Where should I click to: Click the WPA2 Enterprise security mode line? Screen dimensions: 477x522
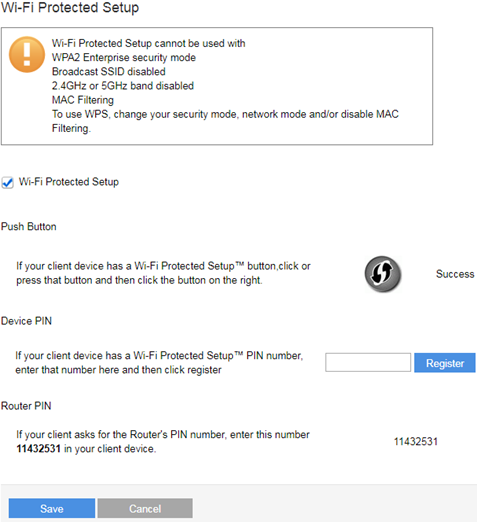(x=124, y=57)
